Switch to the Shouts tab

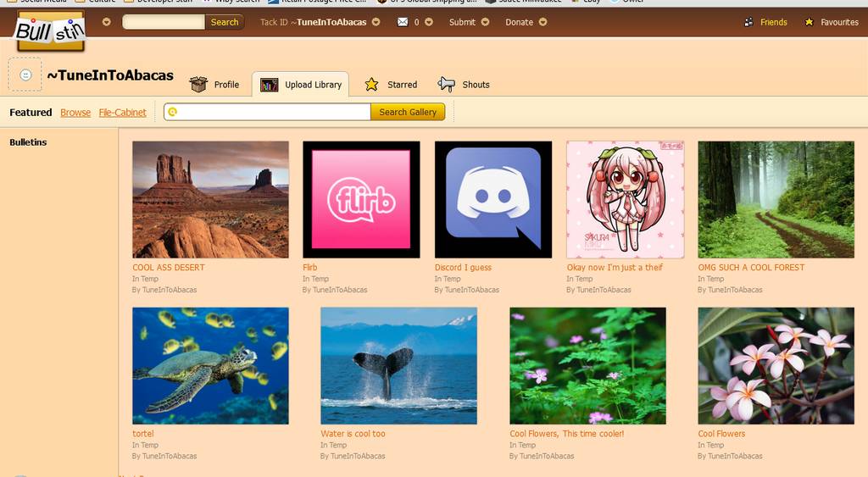tap(476, 85)
